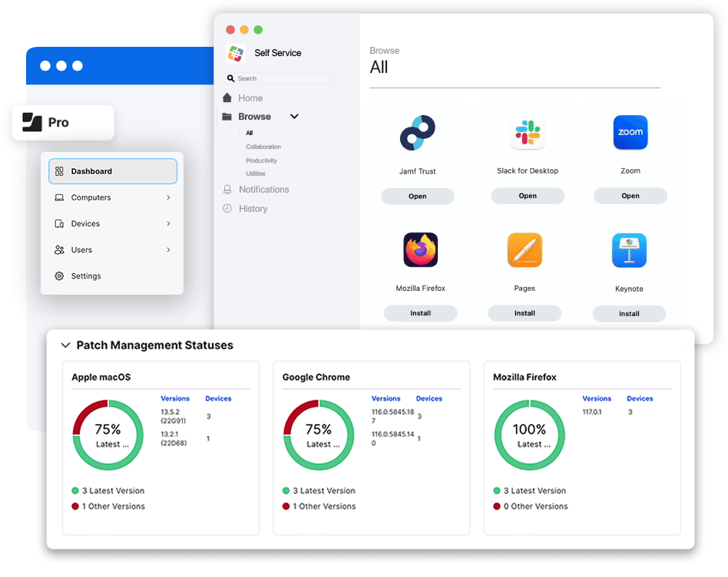Open Settings via the gear icon

point(60,275)
